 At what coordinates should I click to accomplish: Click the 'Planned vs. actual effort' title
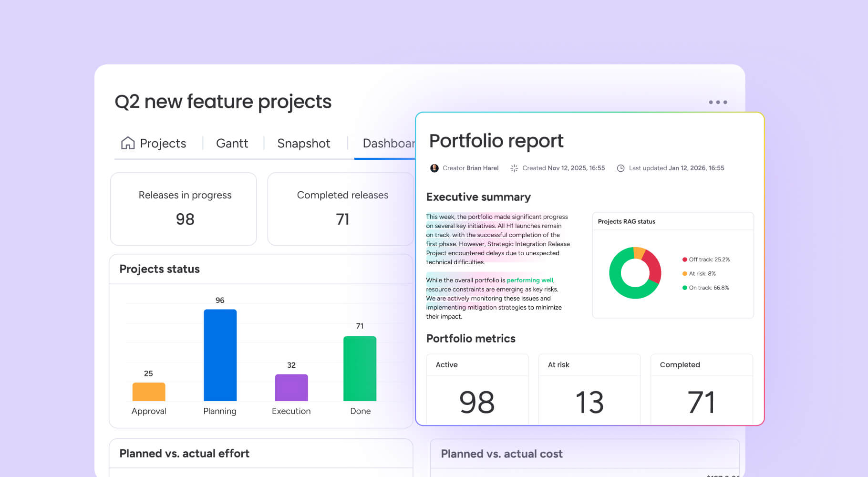pyautogui.click(x=184, y=454)
